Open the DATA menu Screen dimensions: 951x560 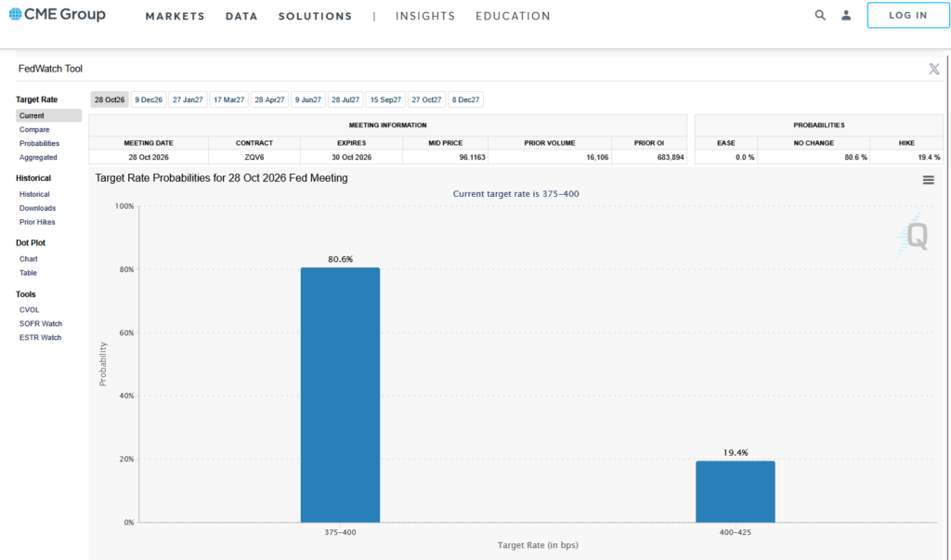coord(241,17)
